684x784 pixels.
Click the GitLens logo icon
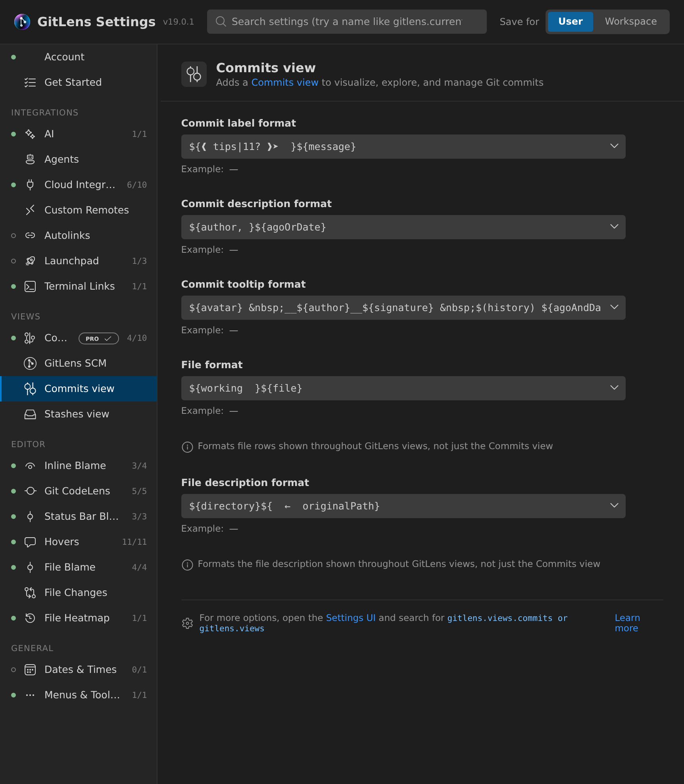(x=22, y=21)
